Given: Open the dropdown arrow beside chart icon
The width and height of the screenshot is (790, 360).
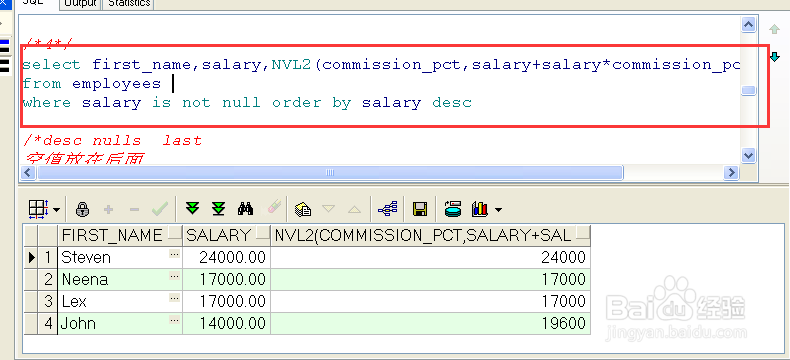Looking at the screenshot, I should 498,209.
